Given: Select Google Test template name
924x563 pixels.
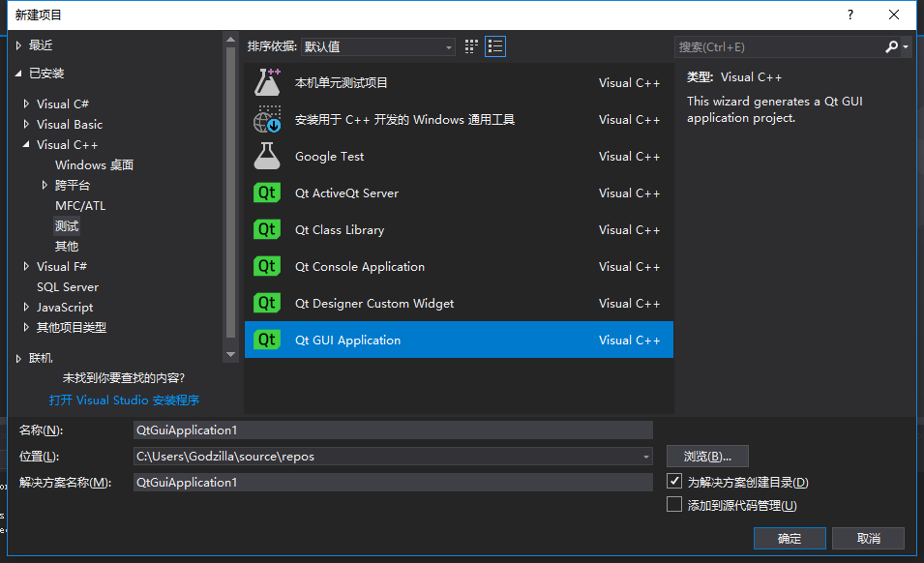Looking at the screenshot, I should click(329, 156).
